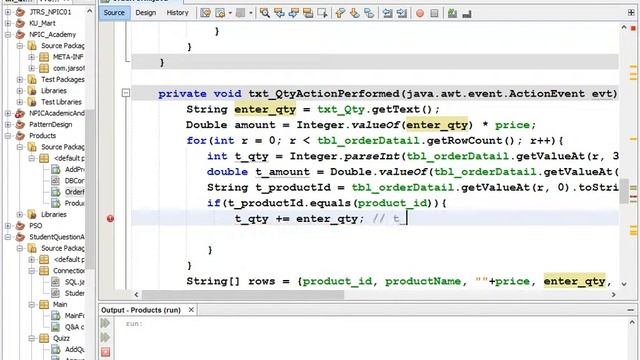Click the first Re-run arrow in Output panel

(x=105, y=323)
